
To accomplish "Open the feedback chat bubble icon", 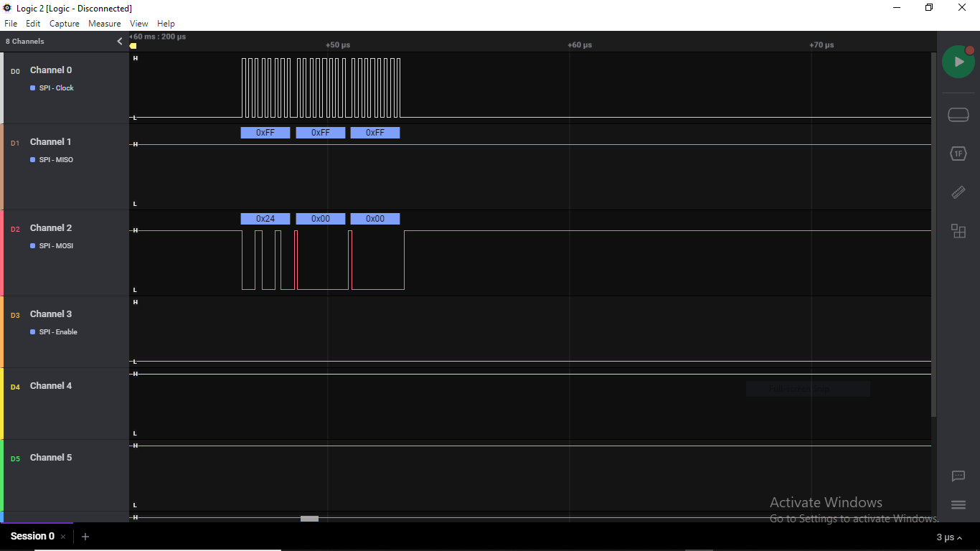I will tap(958, 476).
